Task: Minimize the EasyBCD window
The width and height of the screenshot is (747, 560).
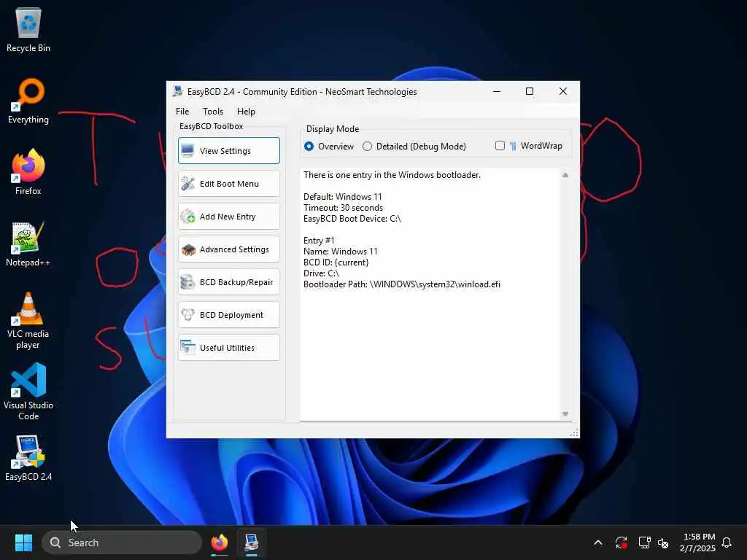Action: [497, 91]
